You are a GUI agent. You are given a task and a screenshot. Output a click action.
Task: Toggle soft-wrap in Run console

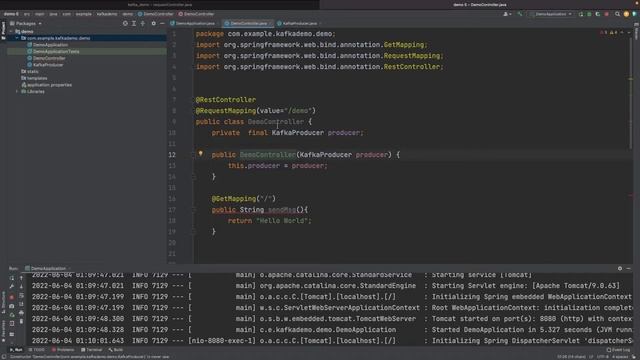tap(22, 296)
